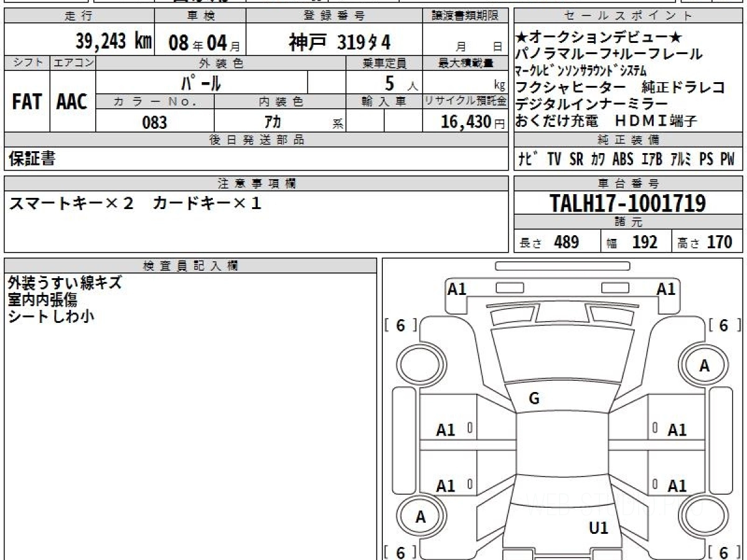Select the circled A wheel nearest the G mark

pos(704,366)
